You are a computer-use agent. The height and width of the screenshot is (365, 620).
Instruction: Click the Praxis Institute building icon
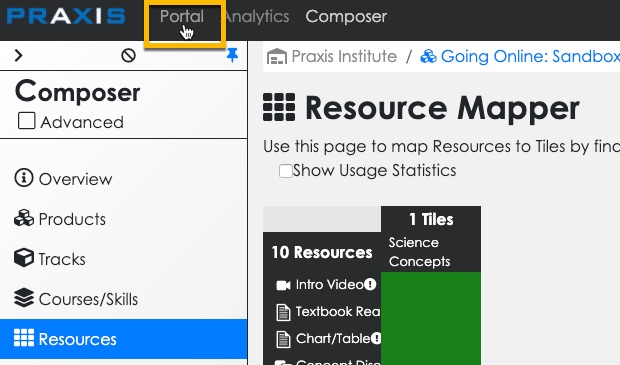(277, 57)
